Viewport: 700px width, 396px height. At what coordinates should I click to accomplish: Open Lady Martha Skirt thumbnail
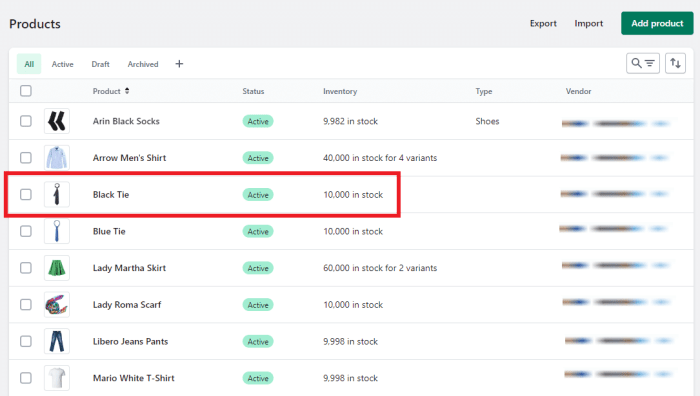point(57,268)
